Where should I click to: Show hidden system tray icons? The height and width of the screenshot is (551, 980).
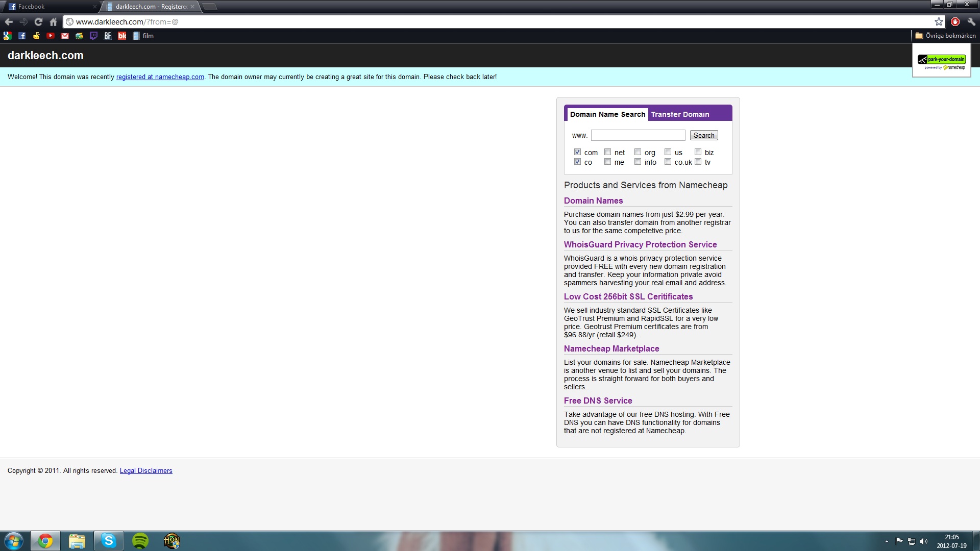887,541
